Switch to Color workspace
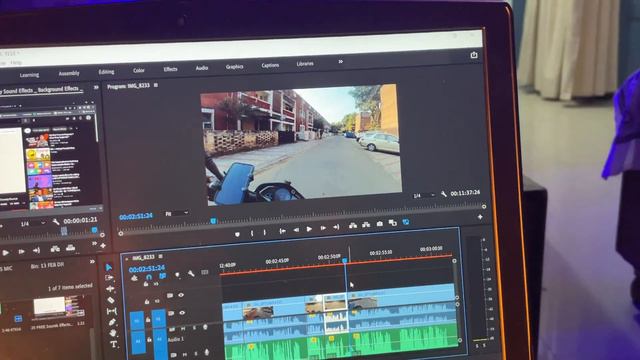 [x=139, y=70]
